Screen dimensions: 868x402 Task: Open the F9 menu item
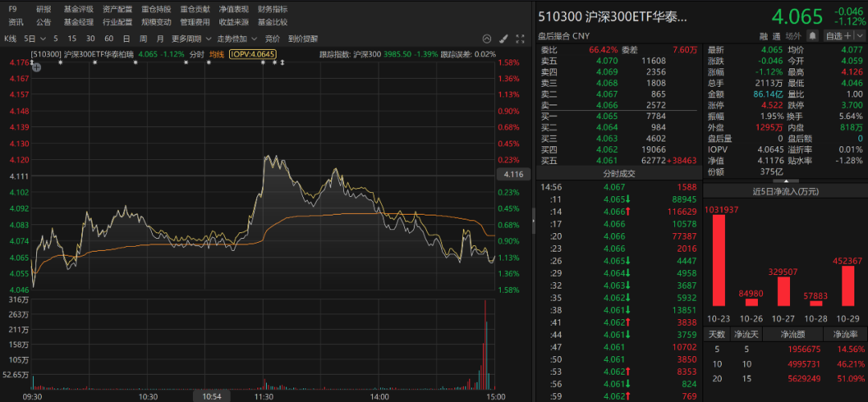(13, 10)
